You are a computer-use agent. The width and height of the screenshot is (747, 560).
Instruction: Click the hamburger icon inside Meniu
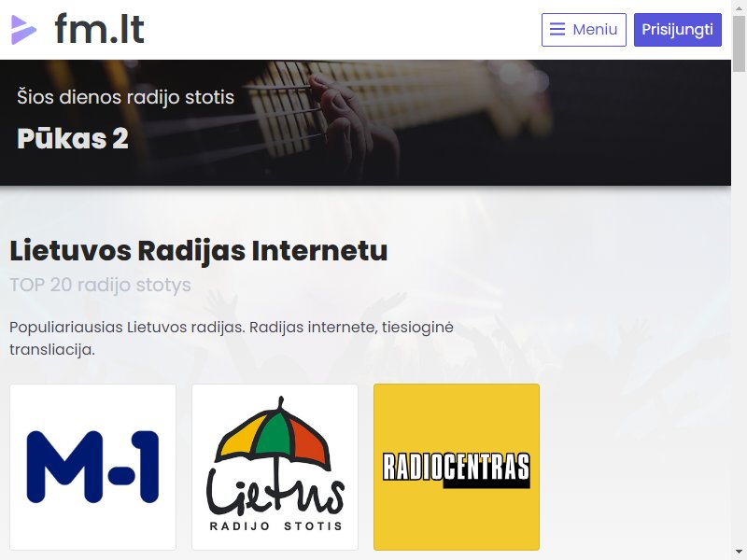[x=557, y=30]
